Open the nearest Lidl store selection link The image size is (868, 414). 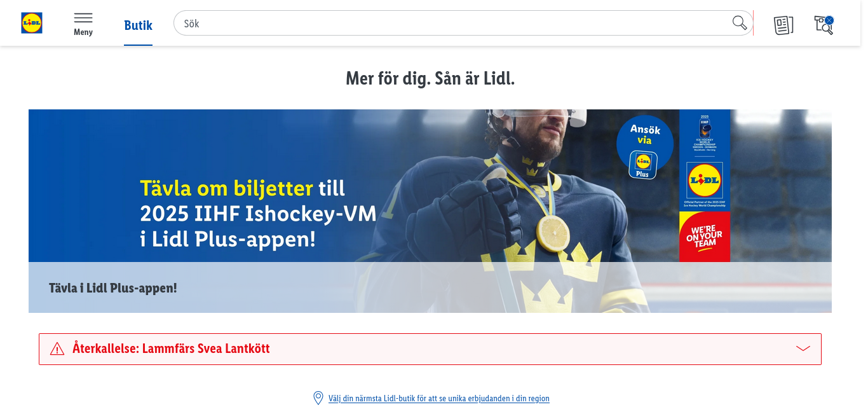[x=439, y=399]
